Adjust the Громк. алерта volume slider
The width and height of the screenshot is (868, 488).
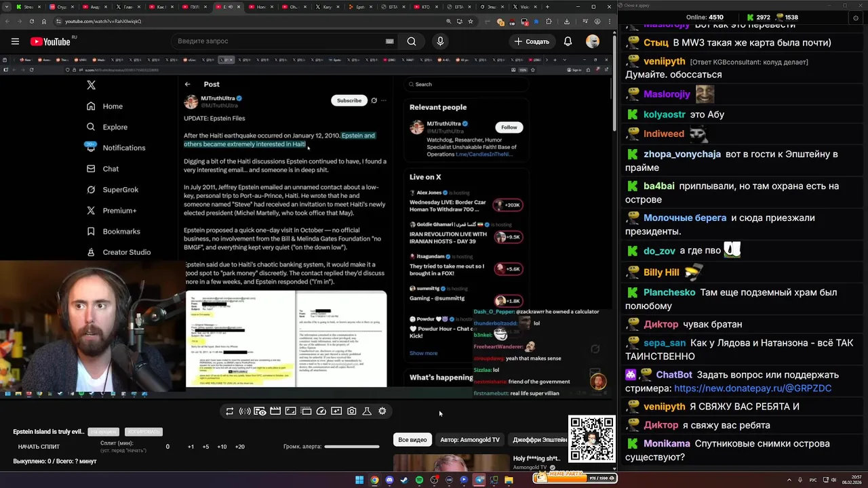[352, 447]
